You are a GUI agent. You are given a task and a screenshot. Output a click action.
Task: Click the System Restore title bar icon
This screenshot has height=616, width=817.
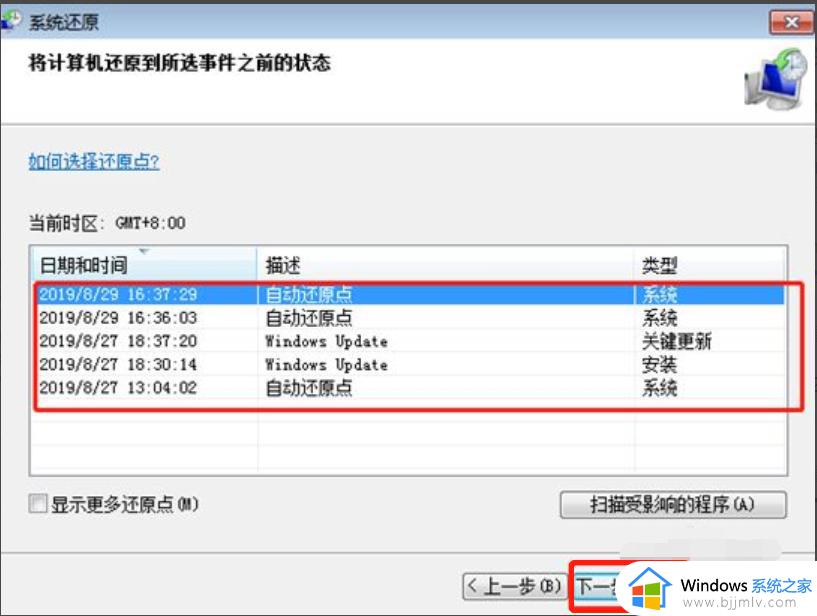(11, 21)
